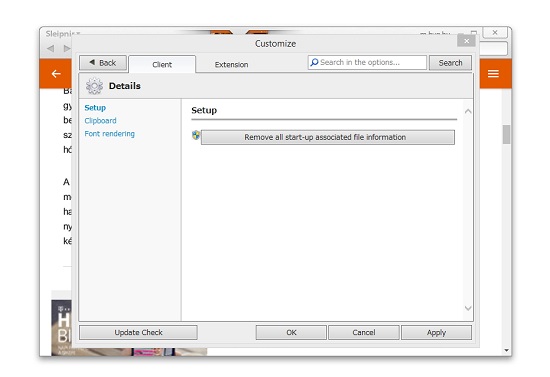Click the magnifier icon in options search
This screenshot has height=377, width=550.
(x=314, y=62)
